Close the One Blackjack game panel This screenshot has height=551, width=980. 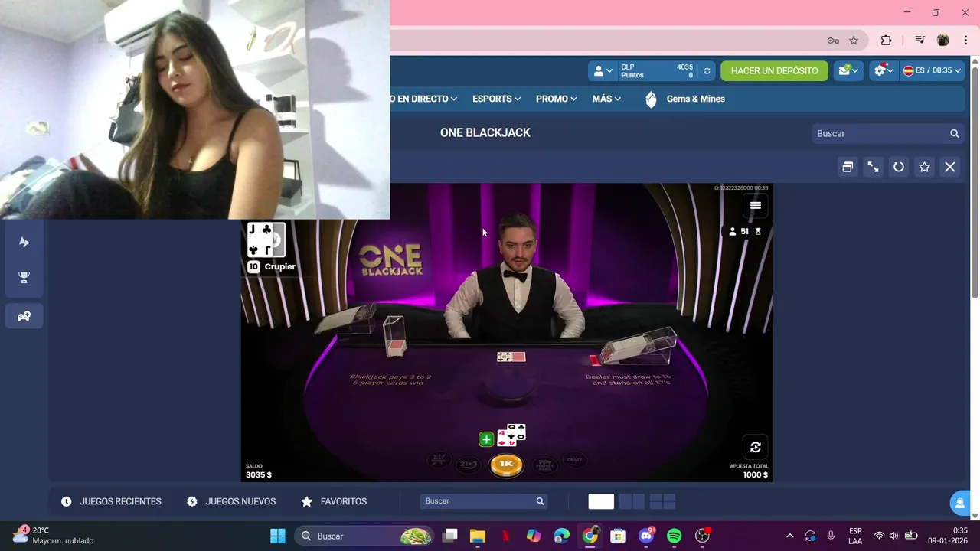950,167
